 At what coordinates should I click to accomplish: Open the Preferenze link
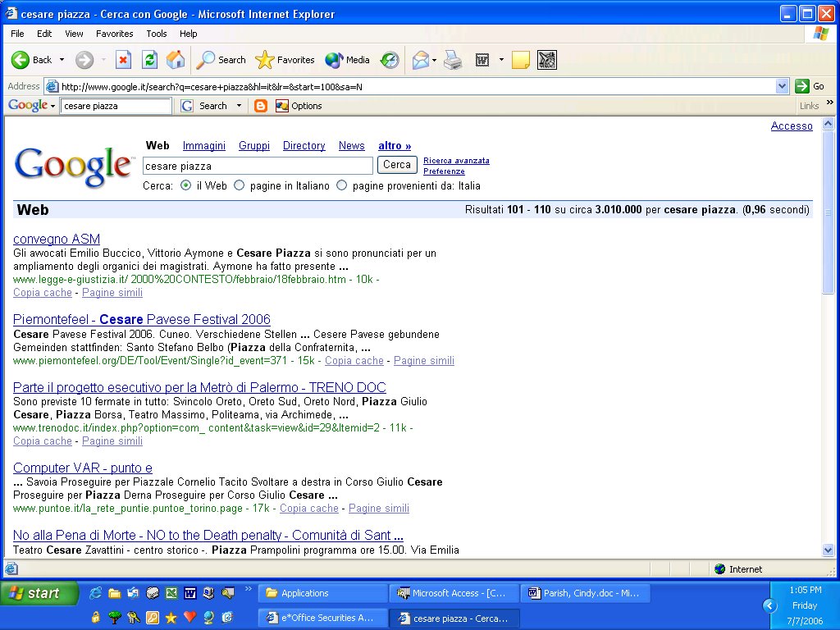click(x=444, y=171)
